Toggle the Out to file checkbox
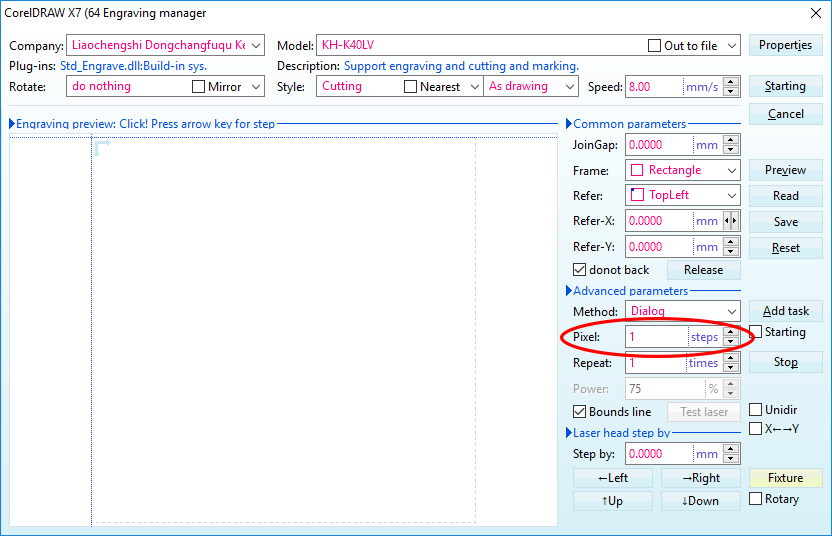Image resolution: width=832 pixels, height=536 pixels. [654, 46]
